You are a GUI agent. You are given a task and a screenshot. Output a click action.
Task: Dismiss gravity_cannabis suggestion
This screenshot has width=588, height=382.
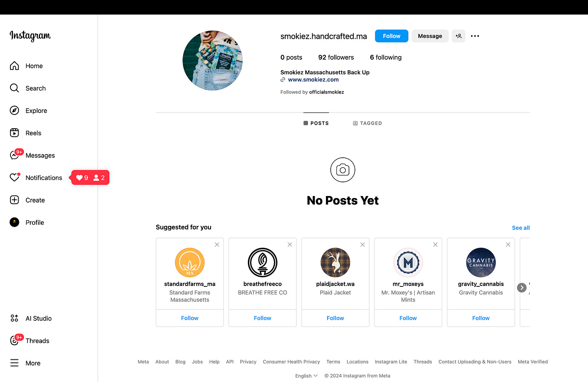point(508,244)
